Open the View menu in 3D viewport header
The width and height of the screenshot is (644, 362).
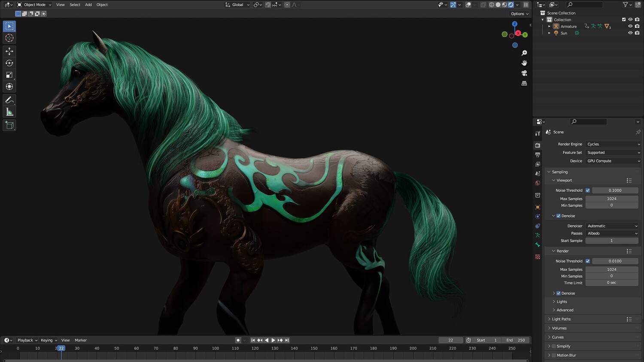61,5
